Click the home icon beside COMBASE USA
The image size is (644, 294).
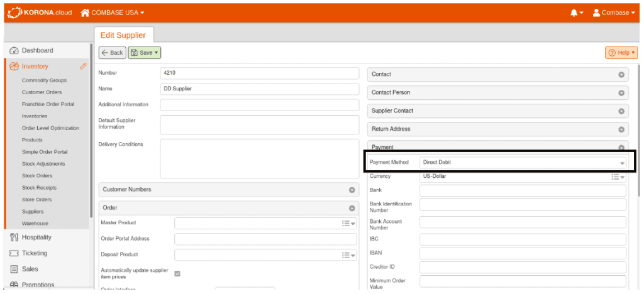coord(85,13)
